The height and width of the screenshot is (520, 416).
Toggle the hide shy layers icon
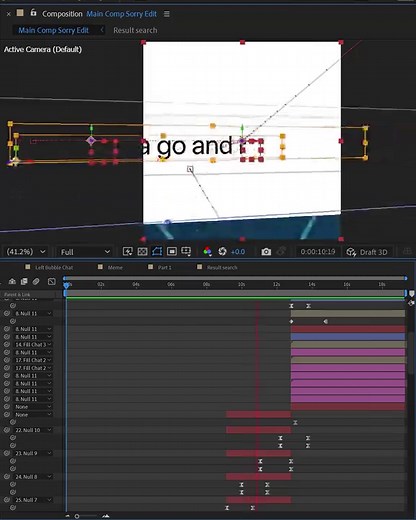point(12,281)
